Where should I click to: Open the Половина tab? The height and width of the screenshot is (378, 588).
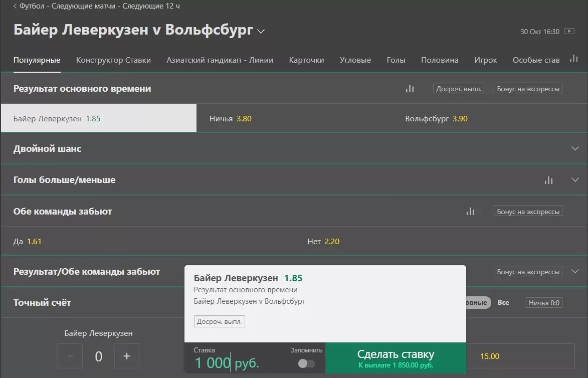point(440,60)
